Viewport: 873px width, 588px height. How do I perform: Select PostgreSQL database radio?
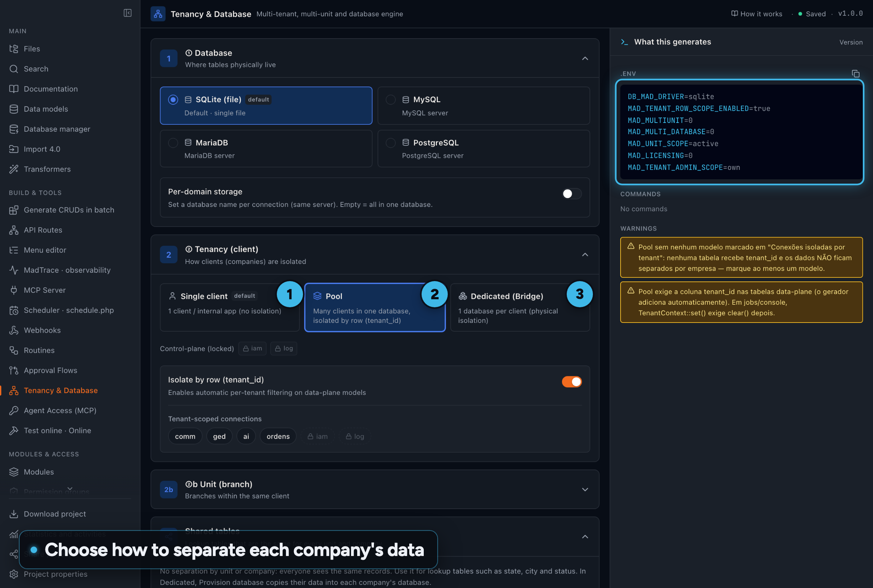(x=391, y=143)
